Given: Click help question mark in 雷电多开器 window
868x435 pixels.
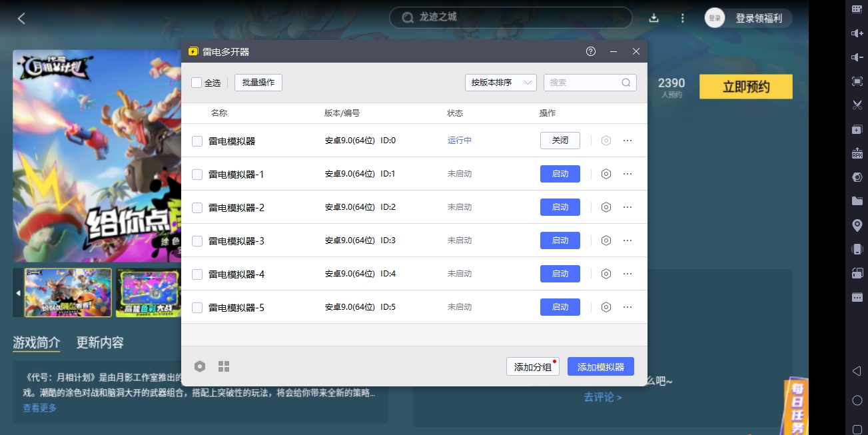Looking at the screenshot, I should tap(591, 51).
